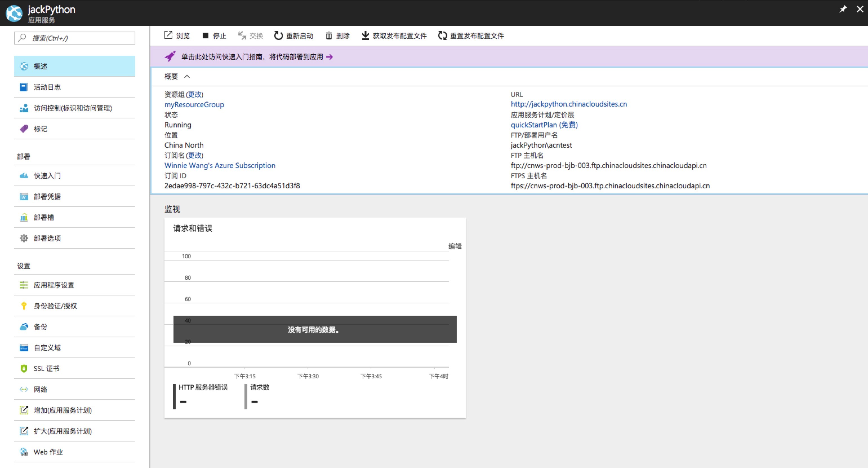
Task: Click the rocket quickstart guide icon
Action: pos(170,56)
